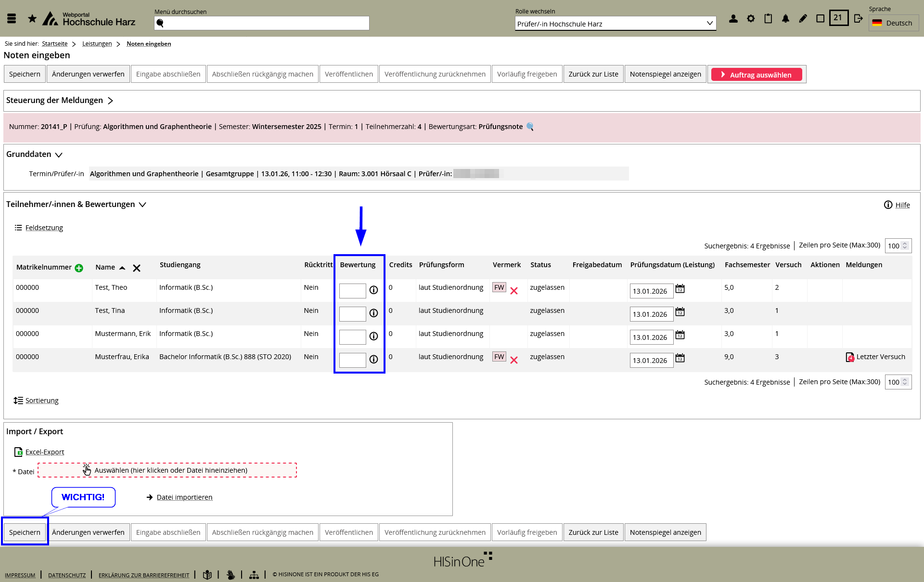
Task: Go to the Startseite breadcrumb
Action: click(54, 44)
